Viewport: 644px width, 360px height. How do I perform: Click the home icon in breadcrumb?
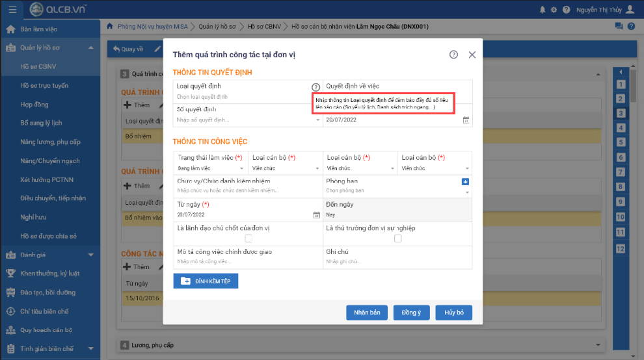tap(110, 27)
